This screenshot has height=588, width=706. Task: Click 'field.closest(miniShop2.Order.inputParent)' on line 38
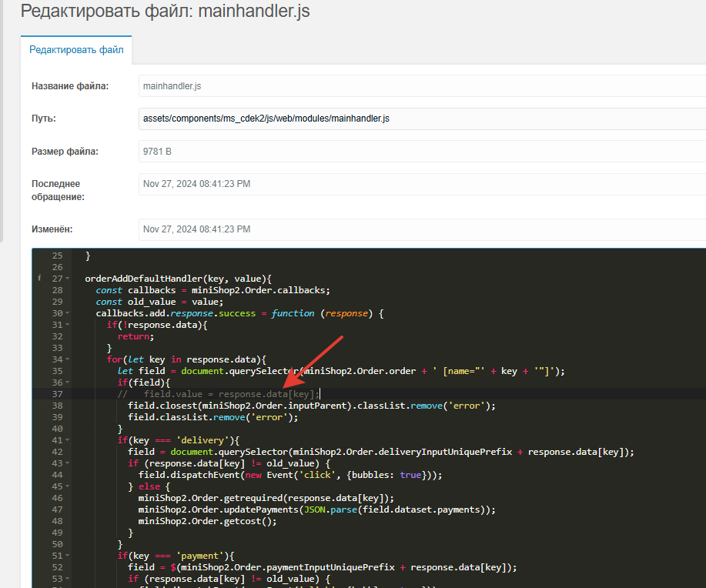click(312, 406)
